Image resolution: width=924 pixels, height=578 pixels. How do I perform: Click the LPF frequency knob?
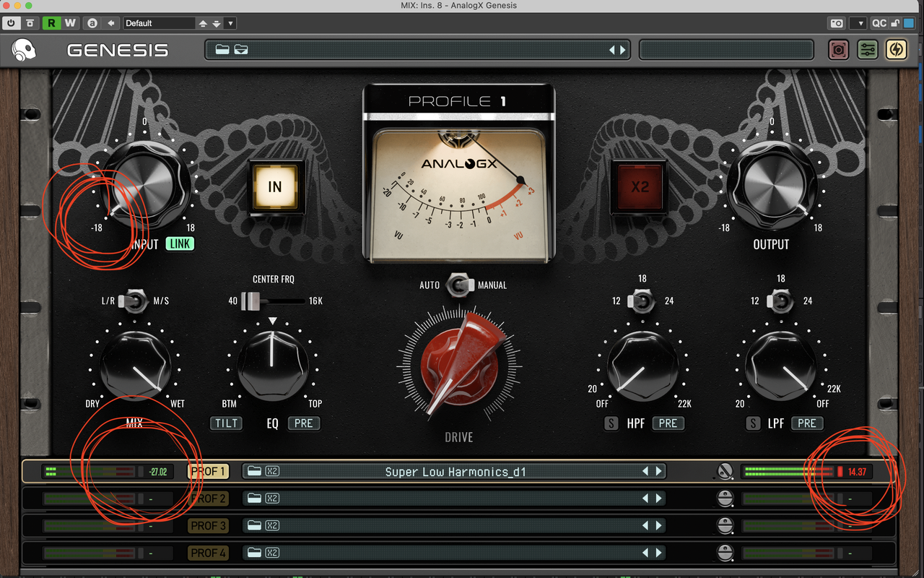[780, 365]
